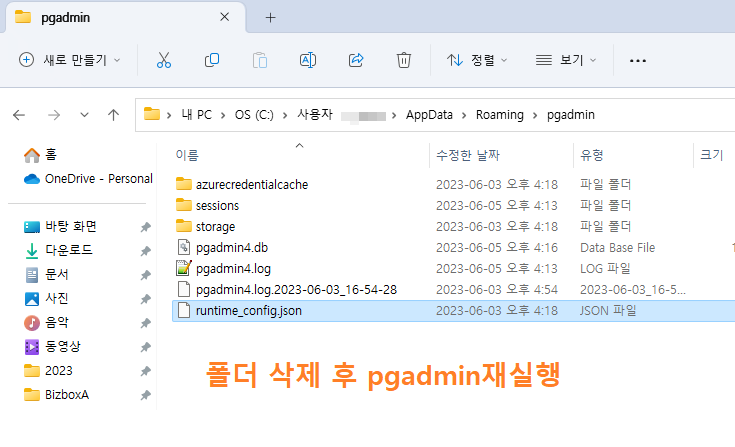Screen dimensions: 735x447
Task: Unpin icon next to 바탕 화면
Action: 146,227
